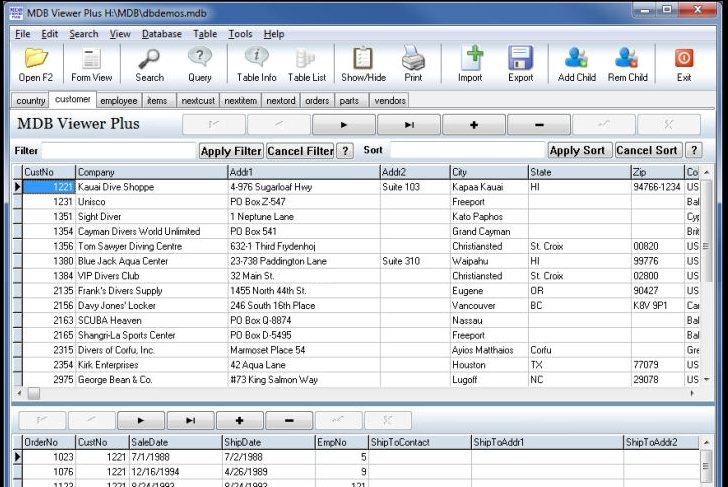The width and height of the screenshot is (728, 487).
Task: Export the table data
Action: click(520, 65)
